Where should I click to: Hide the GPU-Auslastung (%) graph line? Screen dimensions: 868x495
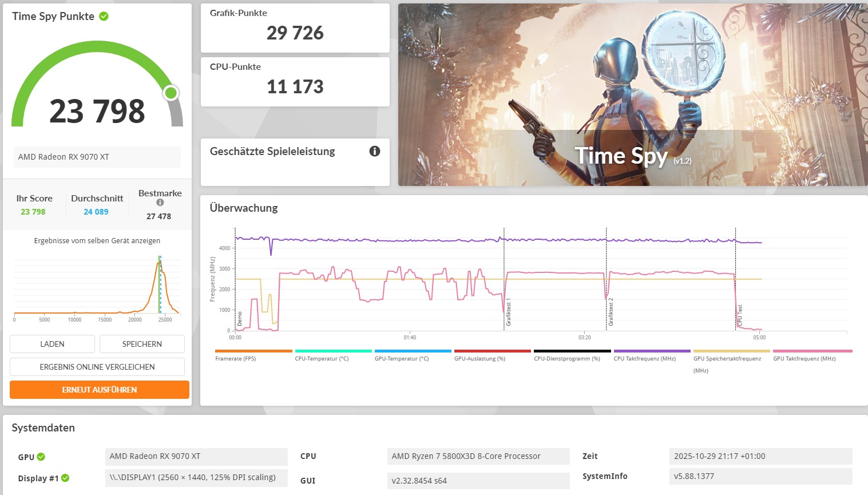pyautogui.click(x=492, y=350)
